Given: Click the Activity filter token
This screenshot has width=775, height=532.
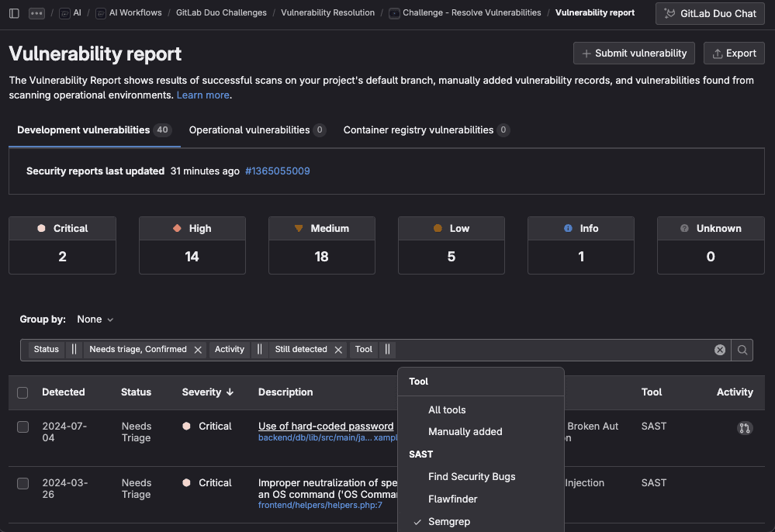Looking at the screenshot, I should coord(230,349).
